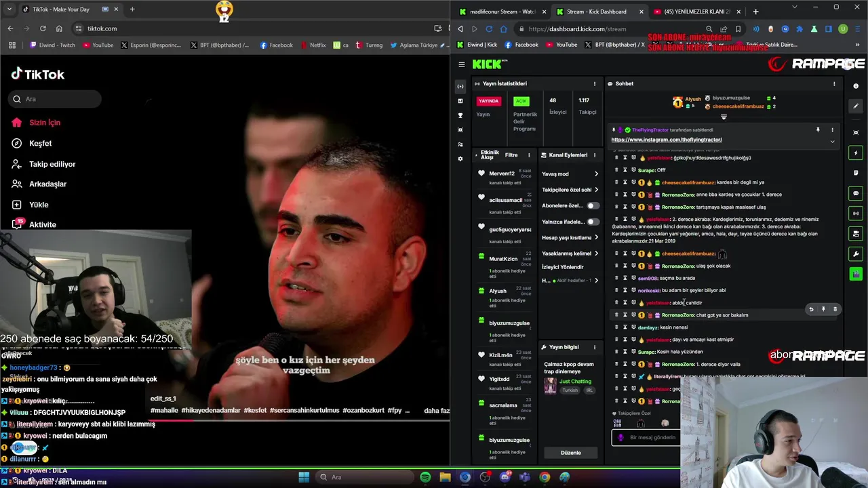Open the tab search dropdown in TikTok window
Image resolution: width=868 pixels, height=488 pixels.
[9, 9]
